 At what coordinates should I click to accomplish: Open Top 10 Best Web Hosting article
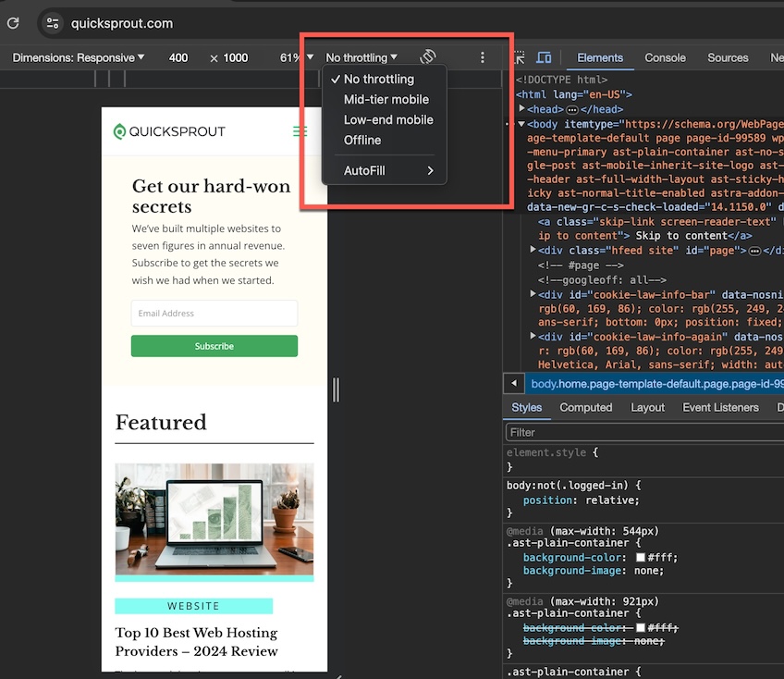pyautogui.click(x=197, y=642)
